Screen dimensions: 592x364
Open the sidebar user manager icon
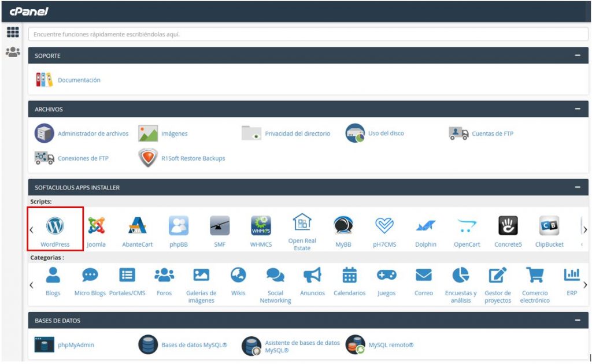[13, 51]
